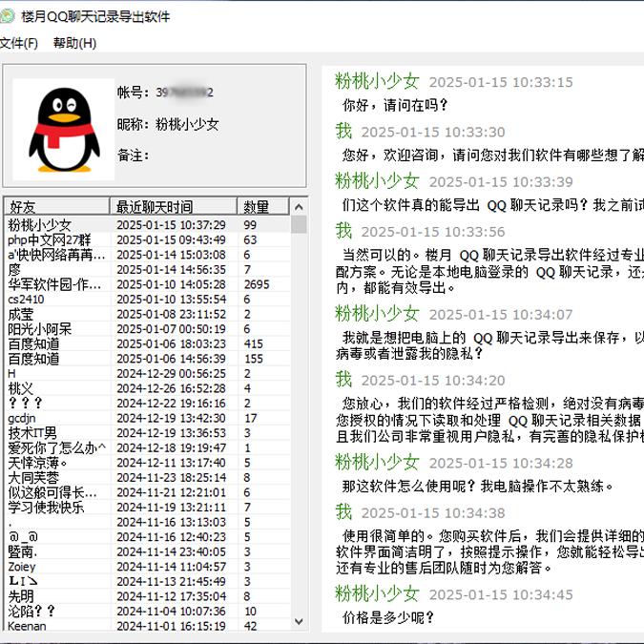
Task: Select friend row 廖
Action: [x=147, y=269]
